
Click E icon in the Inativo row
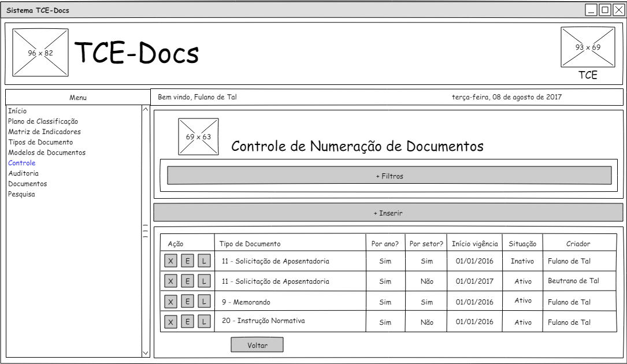pyautogui.click(x=187, y=261)
